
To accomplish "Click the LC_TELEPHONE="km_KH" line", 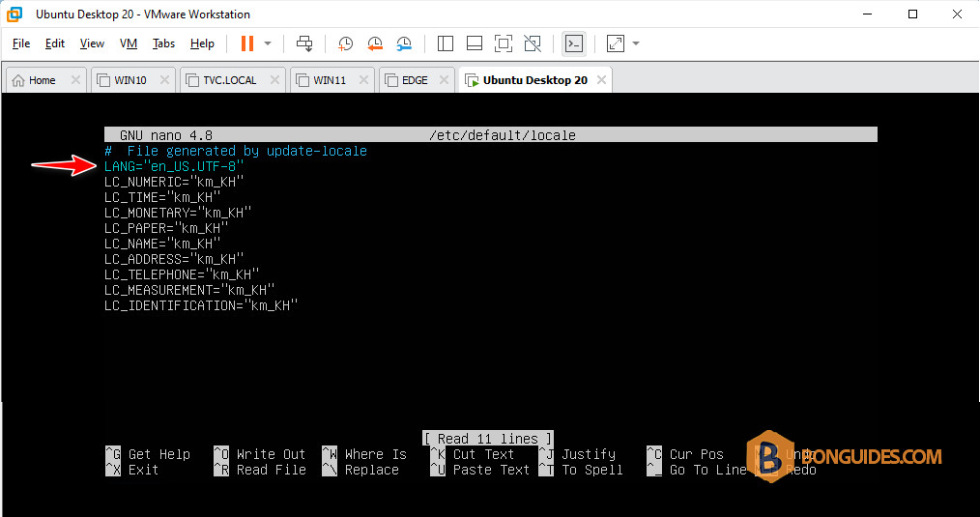I will [x=182, y=275].
